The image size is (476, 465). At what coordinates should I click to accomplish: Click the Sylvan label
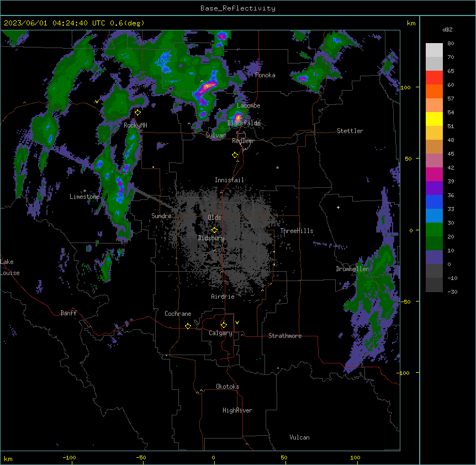(x=215, y=135)
